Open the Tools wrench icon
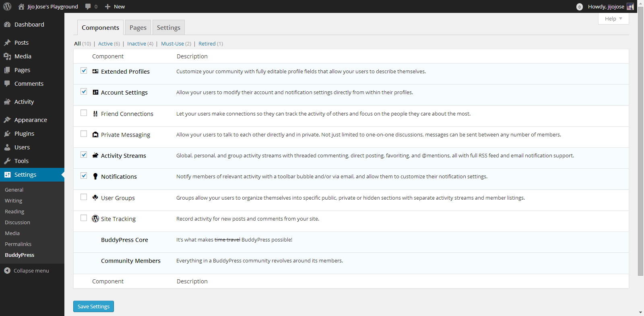Screen dimensions: 644x316 [7, 161]
